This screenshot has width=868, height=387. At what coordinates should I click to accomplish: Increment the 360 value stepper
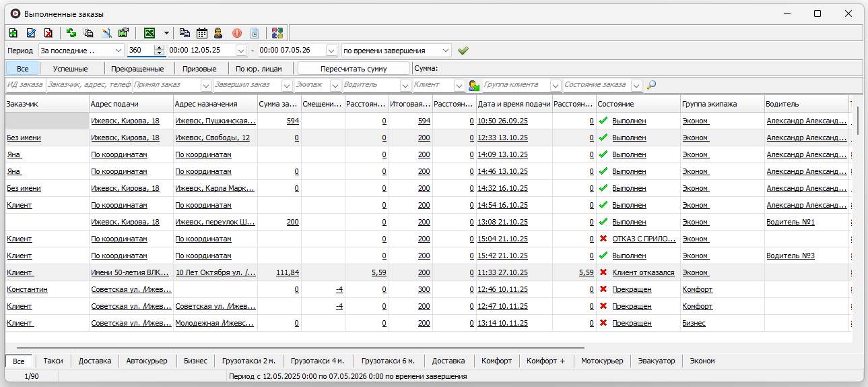159,48
